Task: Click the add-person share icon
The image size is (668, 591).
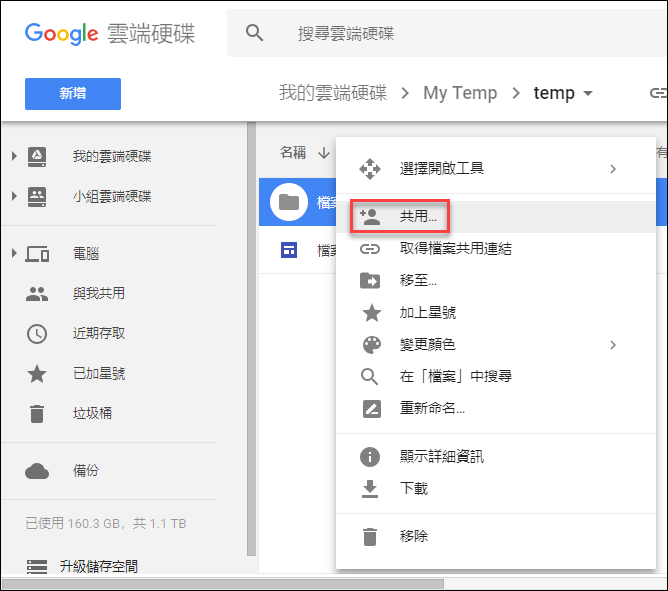Action: 370,217
